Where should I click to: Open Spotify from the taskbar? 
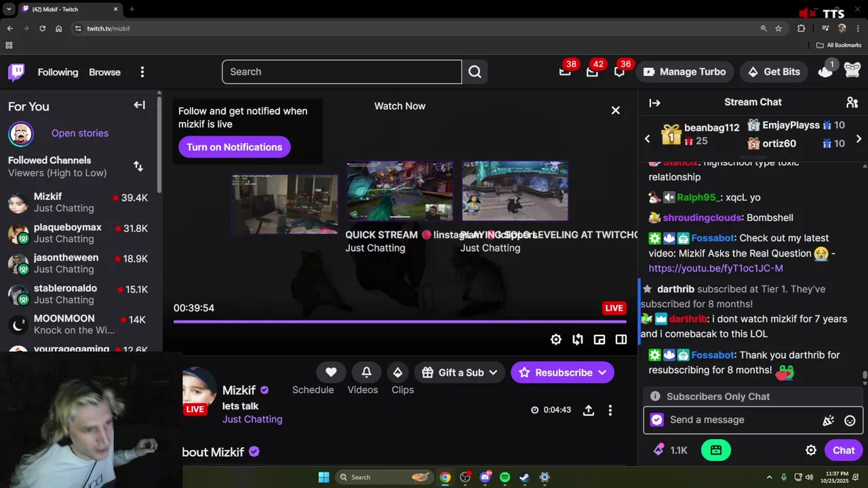pos(505,477)
